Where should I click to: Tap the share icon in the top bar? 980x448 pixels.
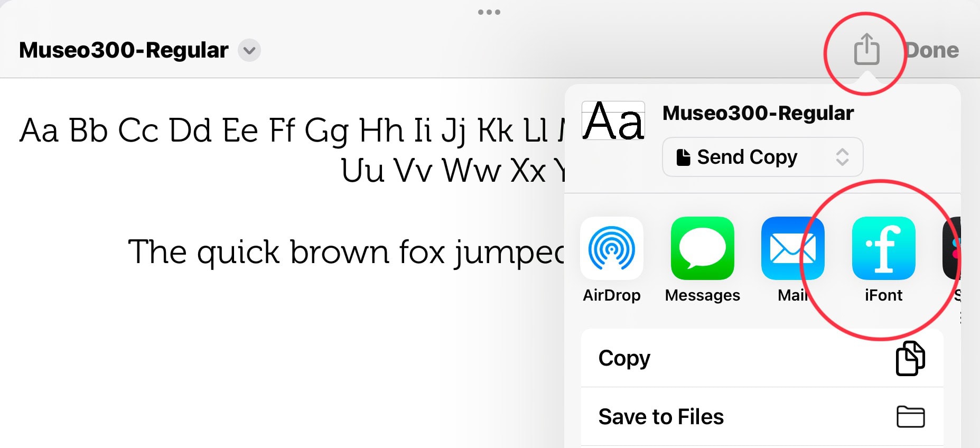point(866,50)
